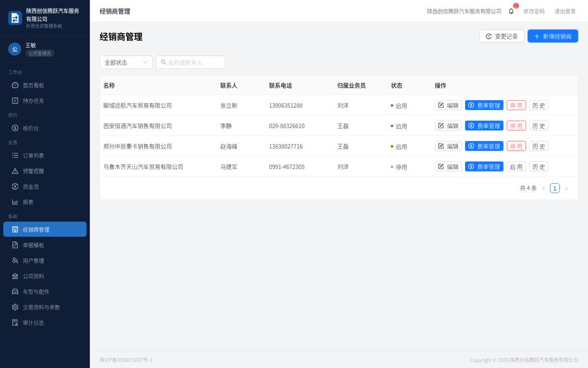Click the 交易资料与参数 gear icon
Screen dimensions: 588x368
[15, 307]
